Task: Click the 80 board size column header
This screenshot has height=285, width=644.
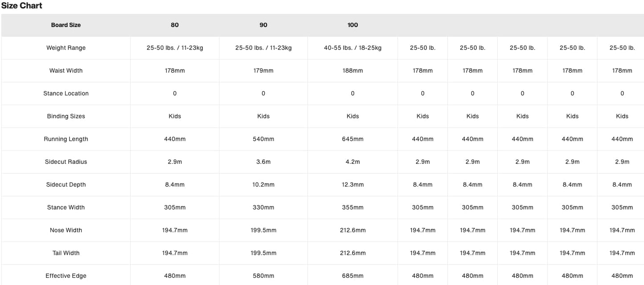Action: (175, 25)
